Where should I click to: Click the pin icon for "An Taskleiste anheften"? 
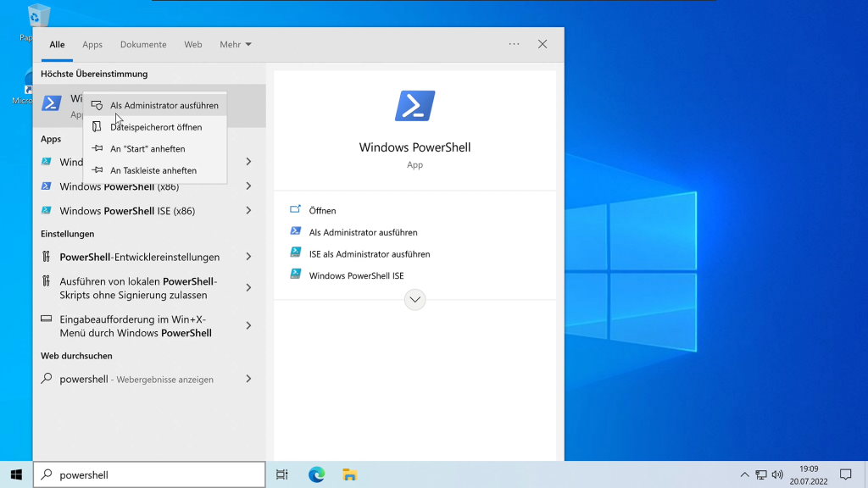coord(97,169)
